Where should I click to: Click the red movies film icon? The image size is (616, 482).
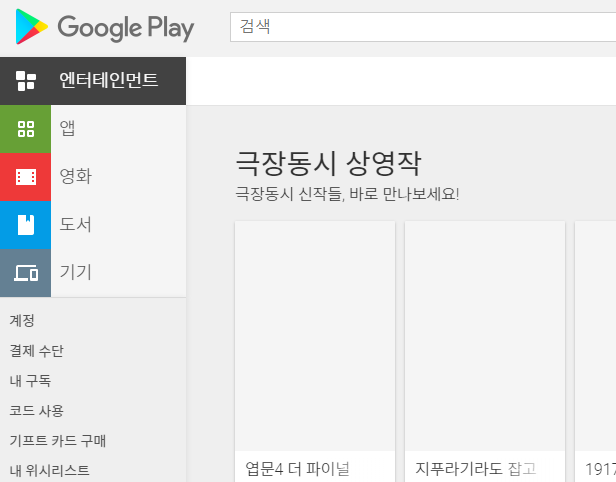[26, 177]
